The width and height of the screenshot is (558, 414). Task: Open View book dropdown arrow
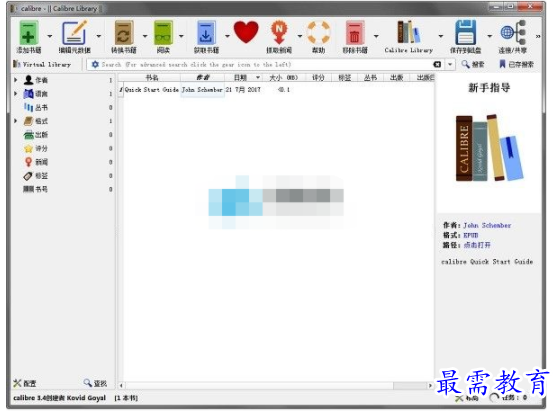coord(181,36)
